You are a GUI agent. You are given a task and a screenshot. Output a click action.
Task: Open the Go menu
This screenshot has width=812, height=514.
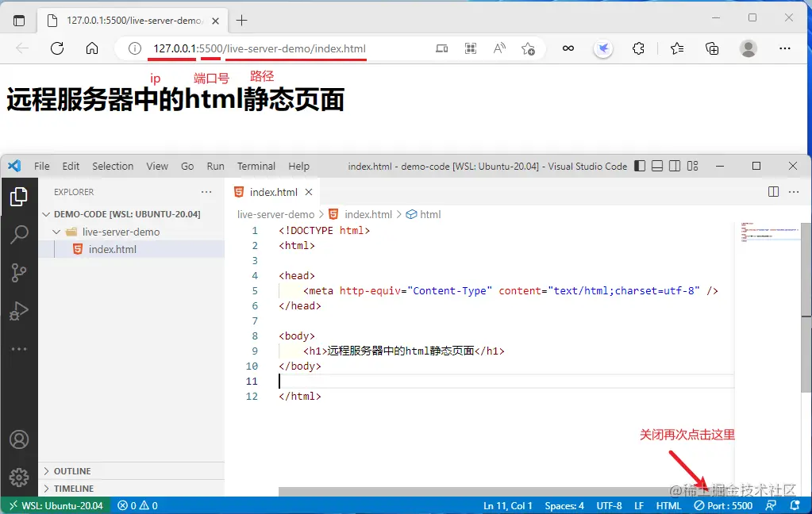coord(187,166)
